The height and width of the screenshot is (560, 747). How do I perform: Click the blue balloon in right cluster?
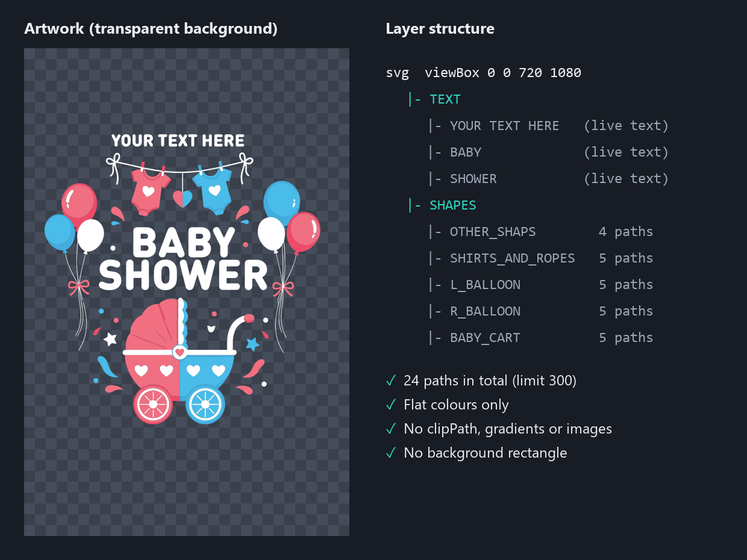282,201
